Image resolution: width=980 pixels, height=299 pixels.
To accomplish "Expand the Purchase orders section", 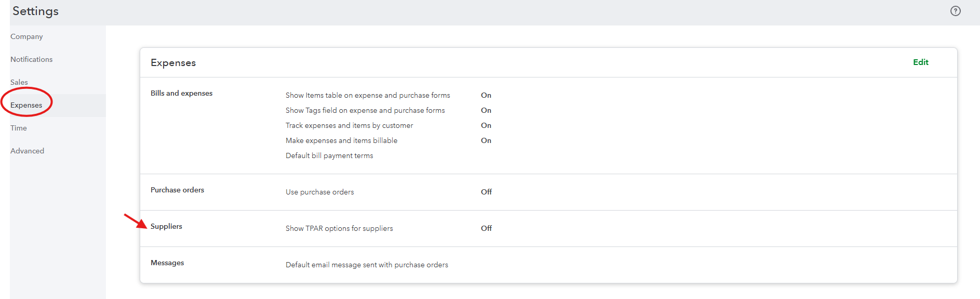I will click(177, 190).
